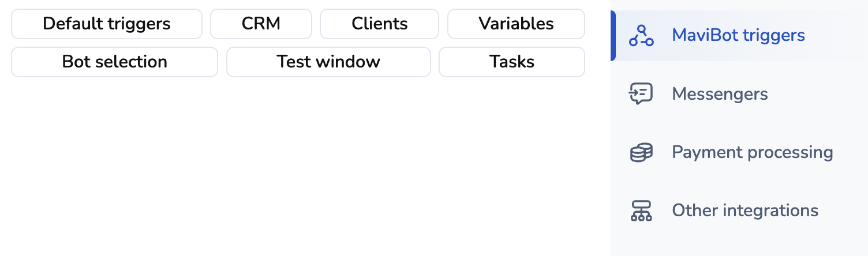The width and height of the screenshot is (868, 256).
Task: Click the Messengers chat bubble icon
Action: (641, 94)
